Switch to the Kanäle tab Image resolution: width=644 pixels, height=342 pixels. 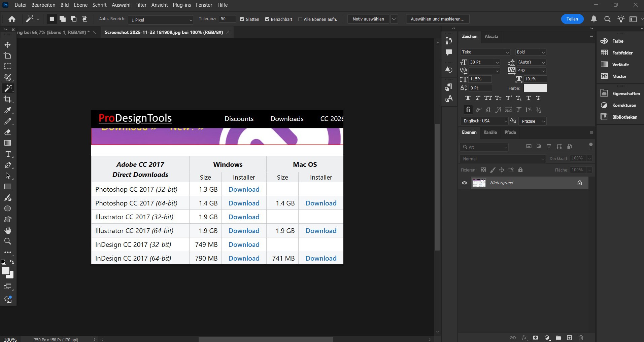pyautogui.click(x=490, y=132)
